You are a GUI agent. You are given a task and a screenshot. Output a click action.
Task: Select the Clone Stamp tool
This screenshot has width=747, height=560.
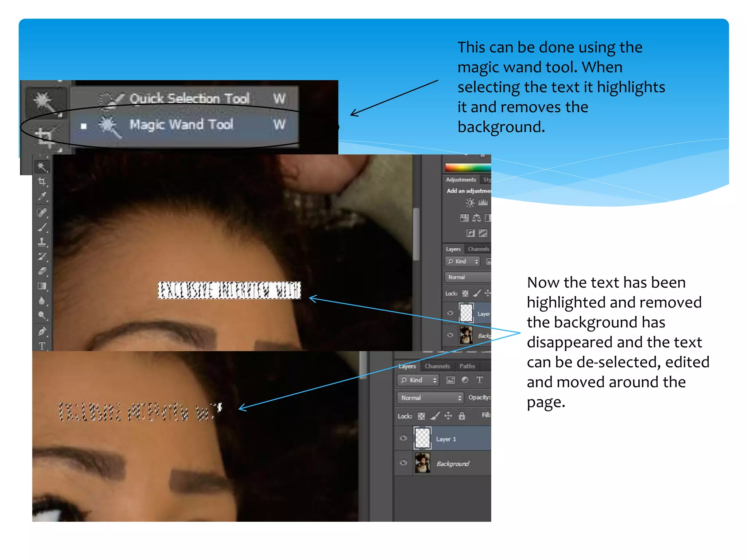[x=42, y=242]
